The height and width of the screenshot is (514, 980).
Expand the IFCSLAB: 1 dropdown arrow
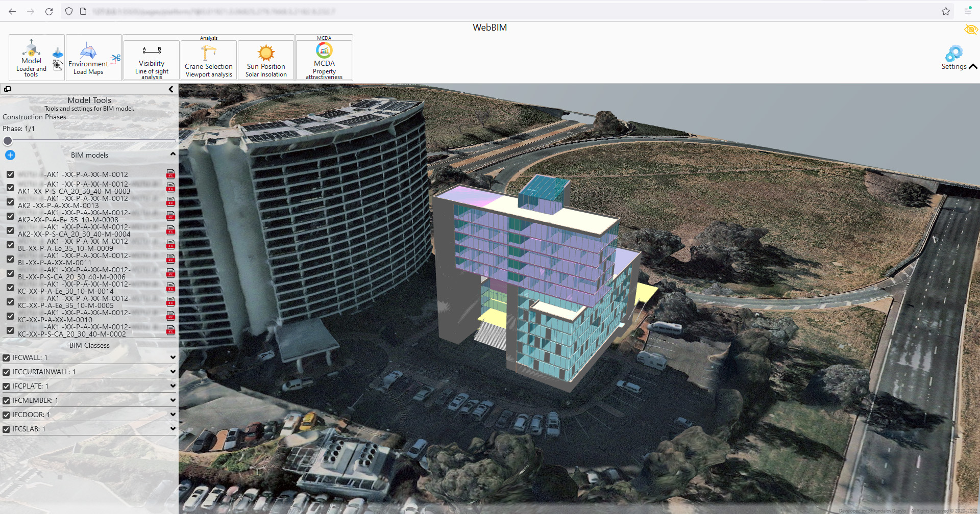click(173, 429)
